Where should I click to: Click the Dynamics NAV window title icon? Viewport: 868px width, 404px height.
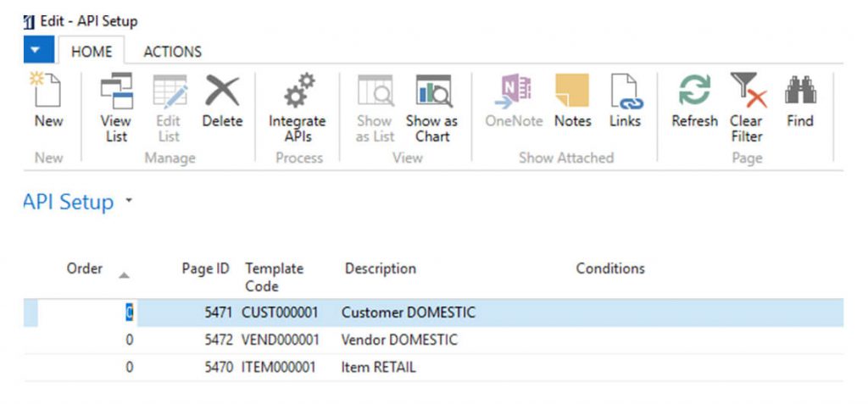(29, 22)
